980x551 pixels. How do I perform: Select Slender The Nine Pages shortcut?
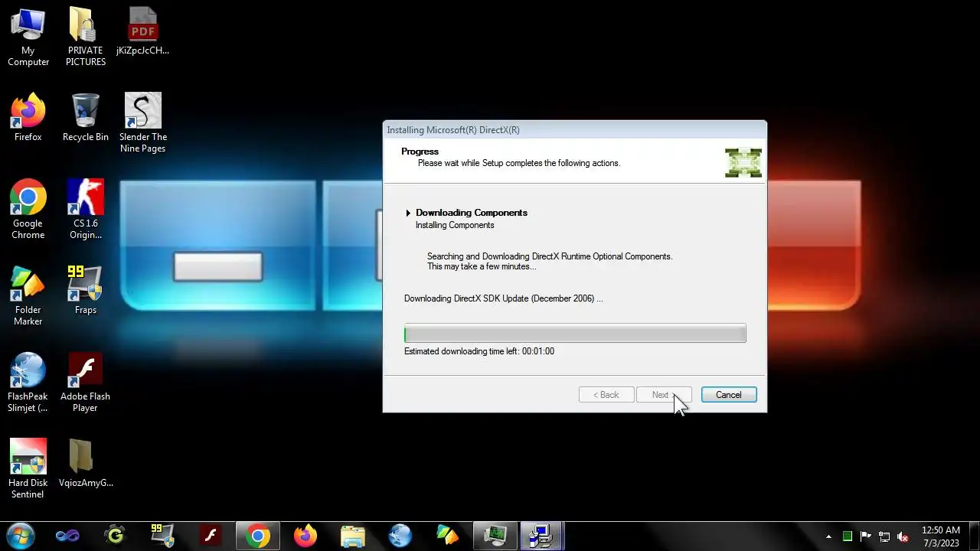[x=142, y=123]
